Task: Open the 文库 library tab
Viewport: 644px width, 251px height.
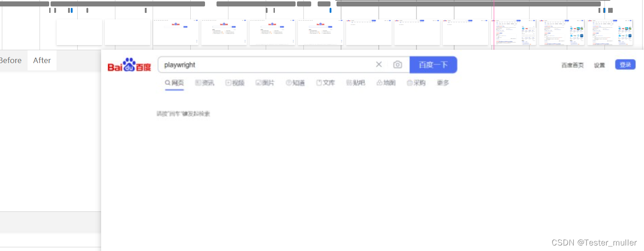Action: (325, 83)
